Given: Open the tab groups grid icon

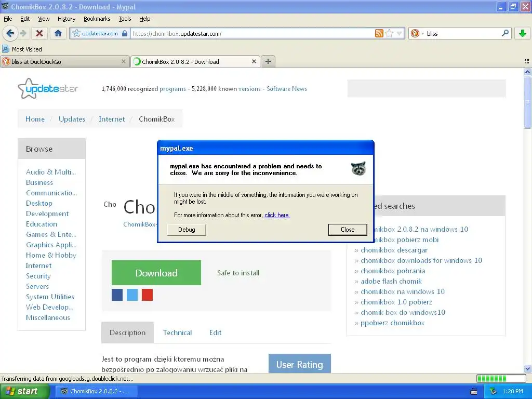Looking at the screenshot, I should [x=527, y=61].
